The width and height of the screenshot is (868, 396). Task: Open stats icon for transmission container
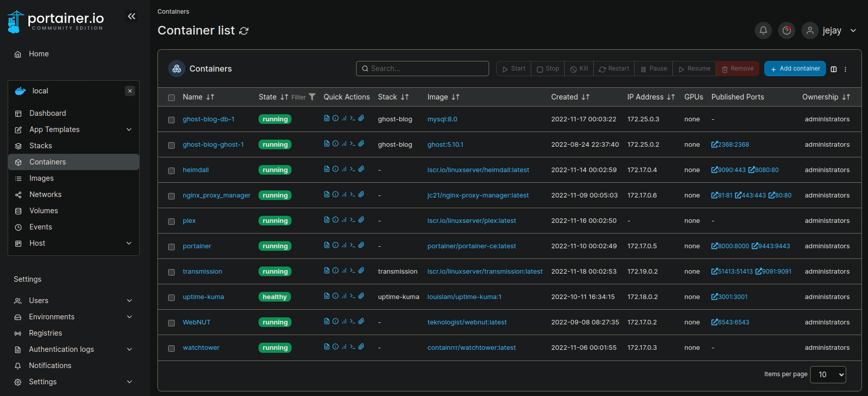tap(344, 271)
